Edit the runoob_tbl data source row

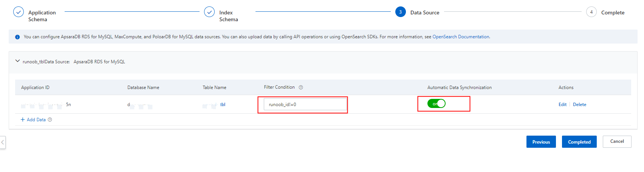pos(562,105)
